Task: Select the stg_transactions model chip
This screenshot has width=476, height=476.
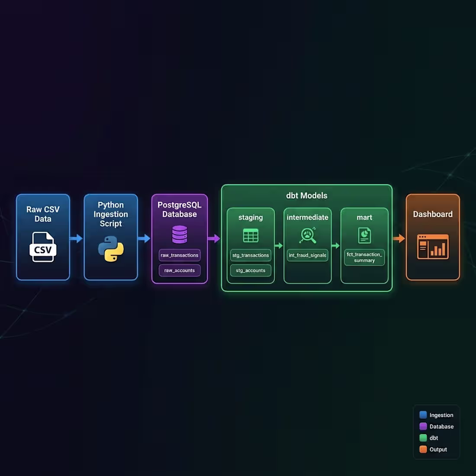Action: click(251, 255)
